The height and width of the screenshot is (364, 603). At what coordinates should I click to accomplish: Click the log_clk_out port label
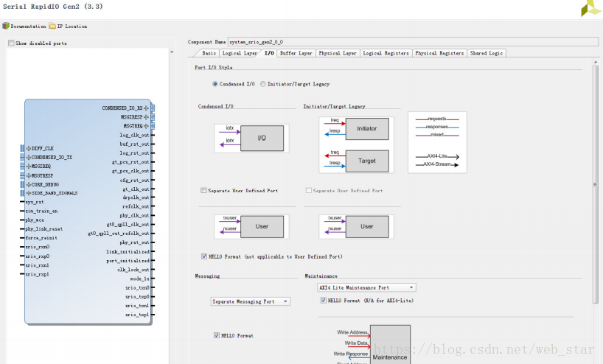tap(134, 135)
